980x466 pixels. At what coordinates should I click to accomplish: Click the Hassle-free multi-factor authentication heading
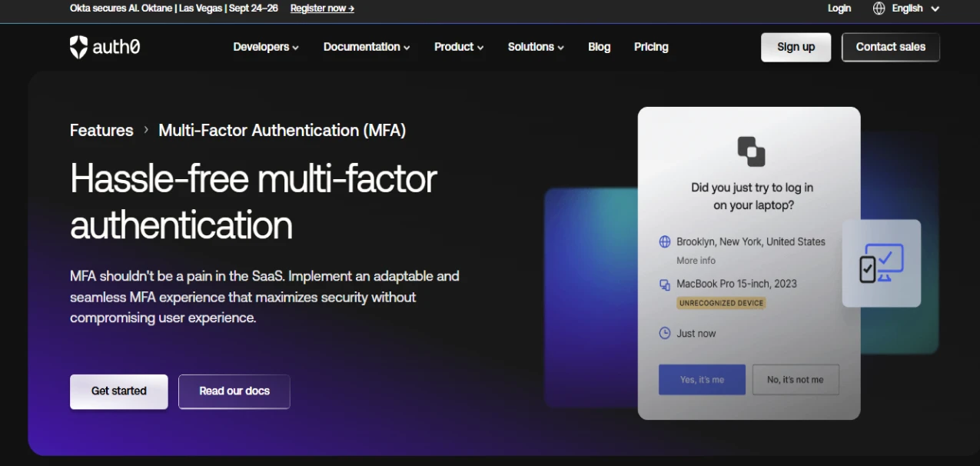254,201
